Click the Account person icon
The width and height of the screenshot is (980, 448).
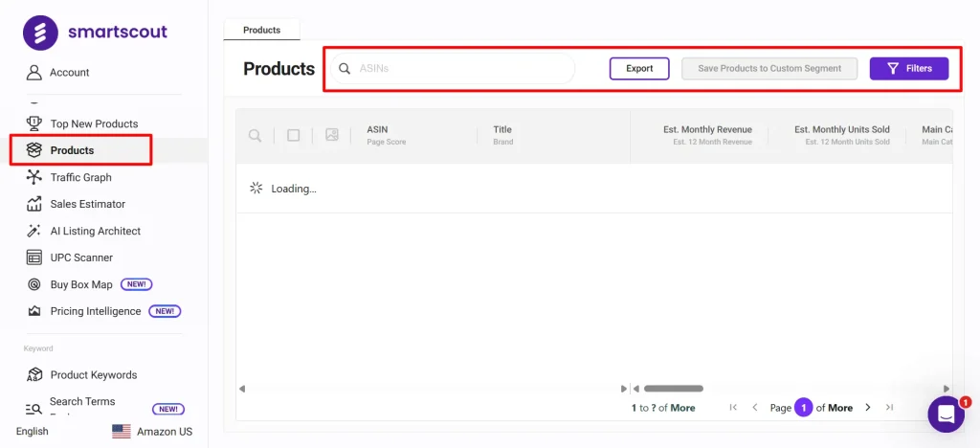click(33, 73)
